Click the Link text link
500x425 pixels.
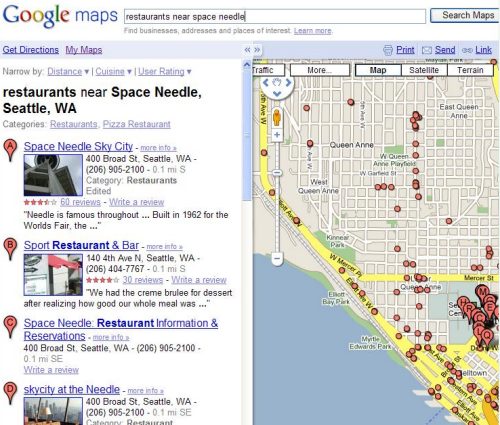click(x=483, y=50)
